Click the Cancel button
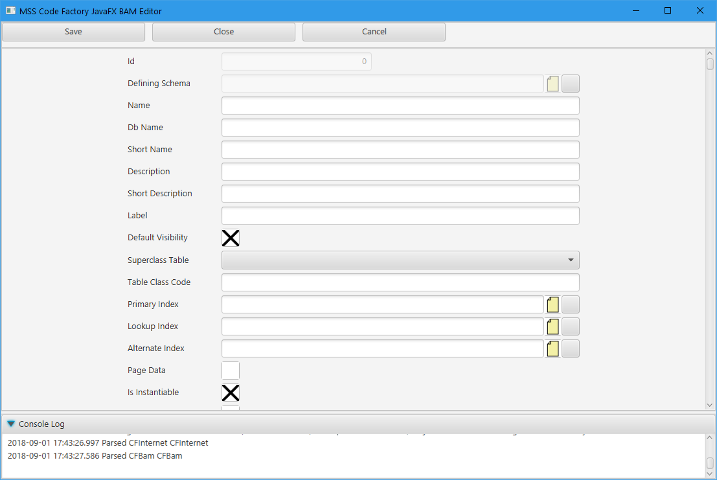Image resolution: width=717 pixels, height=480 pixels. (373, 32)
